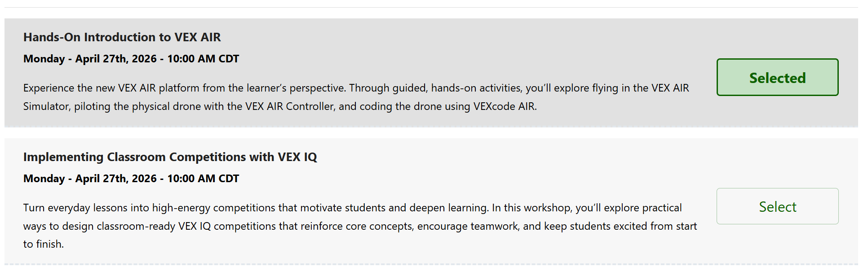This screenshot has height=271, width=868.
Task: Click "April 27th, 2026" in the VEX AIR session
Action: pos(116,59)
